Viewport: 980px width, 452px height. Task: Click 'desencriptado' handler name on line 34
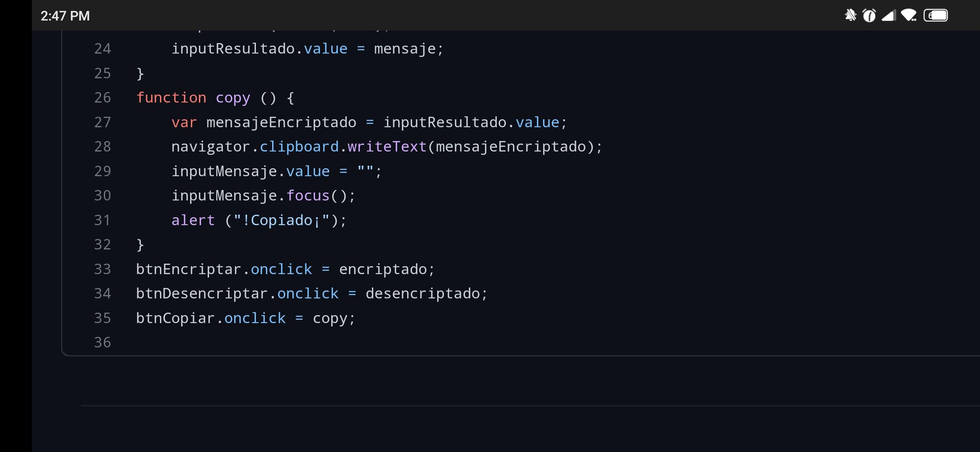[x=423, y=294]
